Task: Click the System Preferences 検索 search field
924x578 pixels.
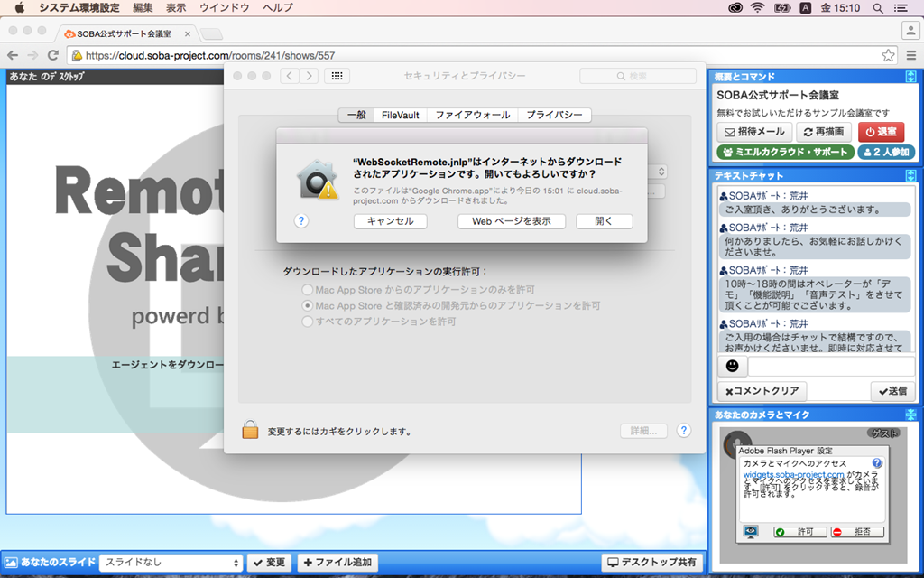Action: 638,76
